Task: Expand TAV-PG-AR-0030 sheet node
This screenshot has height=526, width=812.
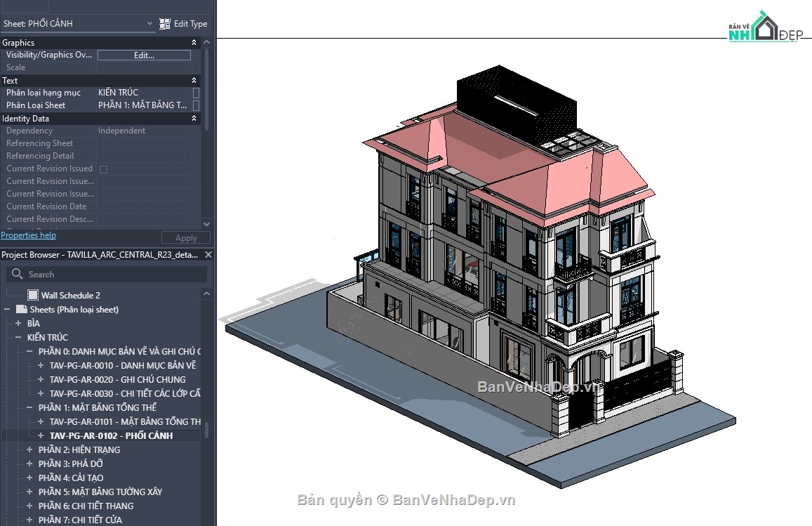Action: 41,393
